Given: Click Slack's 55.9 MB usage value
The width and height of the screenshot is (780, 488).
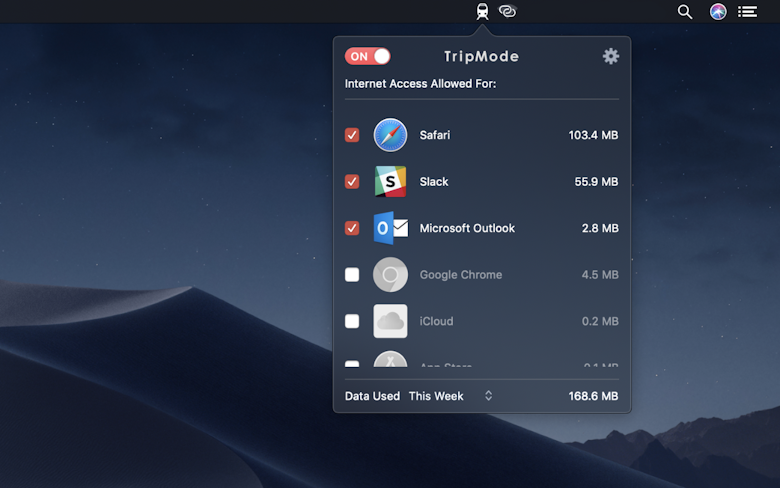Looking at the screenshot, I should (x=596, y=182).
